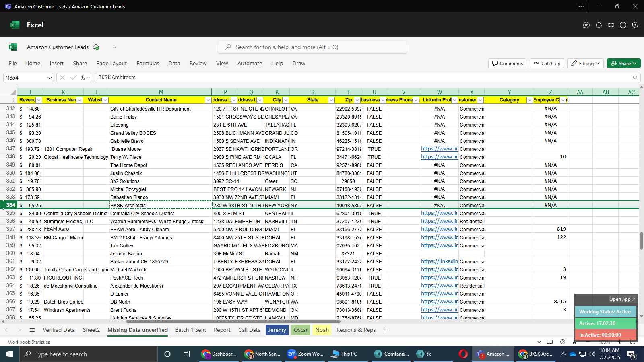This screenshot has width=644, height=362.
Task: Click Workbook Statistics in status bar
Action: tap(29, 342)
